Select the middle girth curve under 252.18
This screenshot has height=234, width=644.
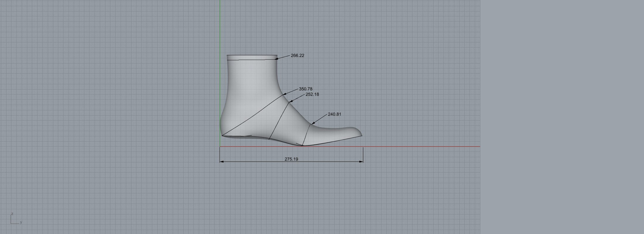pyautogui.click(x=278, y=121)
